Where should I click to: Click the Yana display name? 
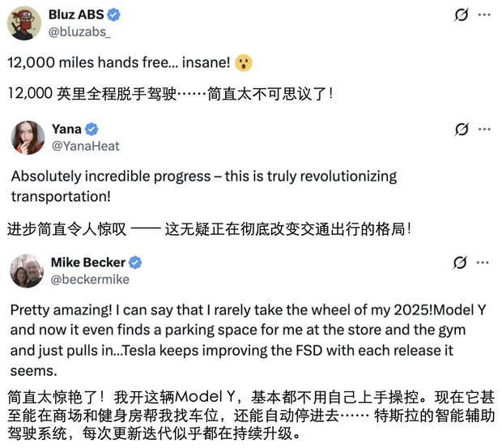point(66,129)
